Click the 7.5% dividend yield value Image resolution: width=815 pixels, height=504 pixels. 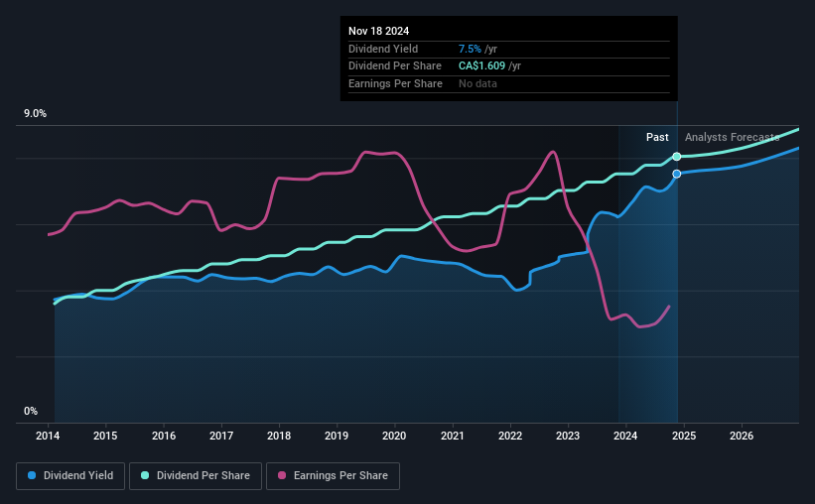tap(470, 49)
